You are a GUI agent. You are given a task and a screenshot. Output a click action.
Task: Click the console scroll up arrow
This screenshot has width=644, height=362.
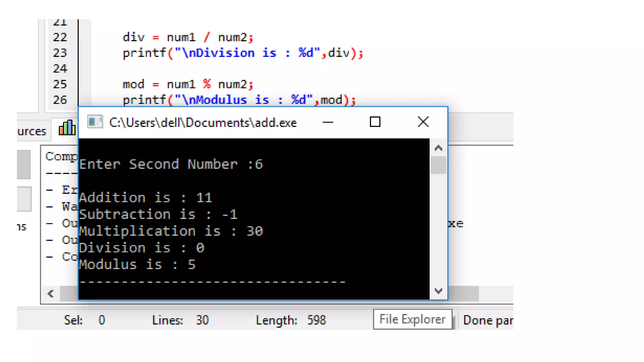pyautogui.click(x=438, y=148)
